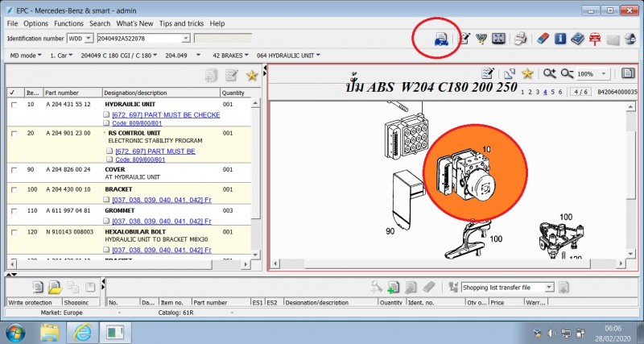This screenshot has height=344, width=644.
Task: Click the transfer shopping list icon beside dropdown
Action: pos(564,287)
